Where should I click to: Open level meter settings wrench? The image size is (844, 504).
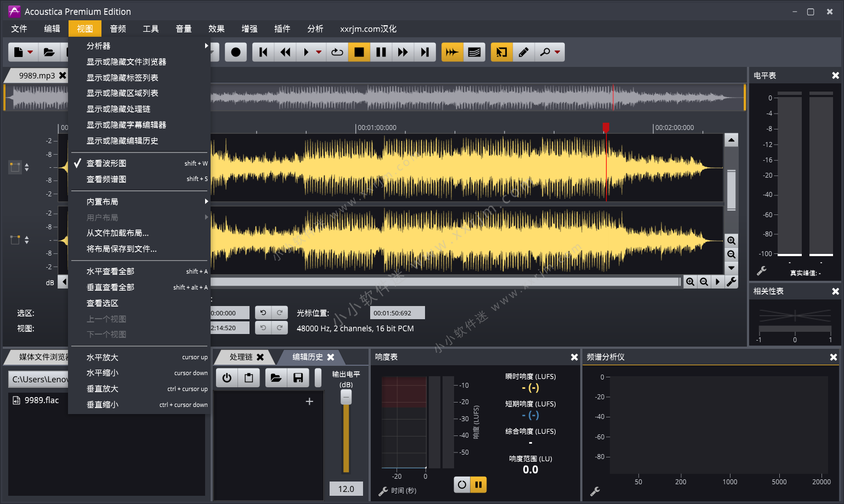coord(762,271)
